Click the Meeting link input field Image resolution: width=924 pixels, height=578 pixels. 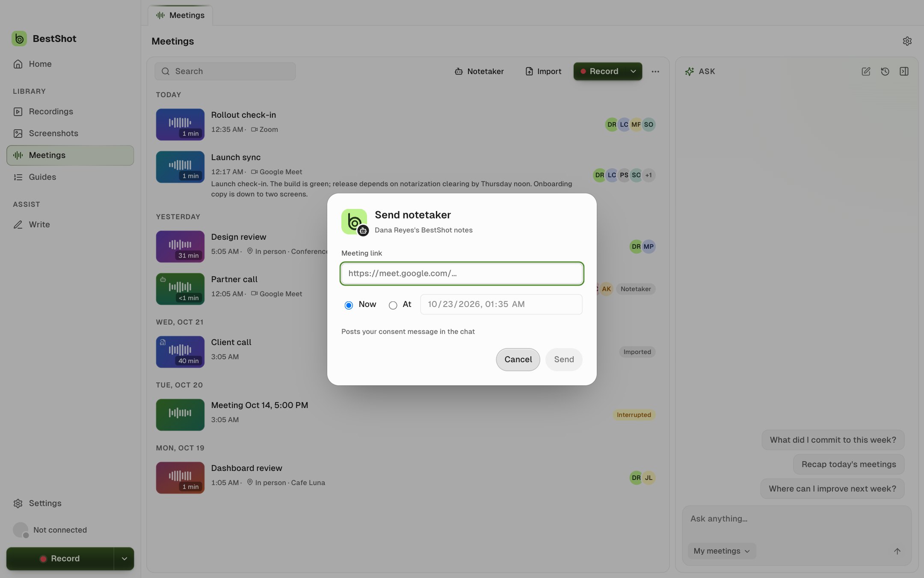coord(462,273)
